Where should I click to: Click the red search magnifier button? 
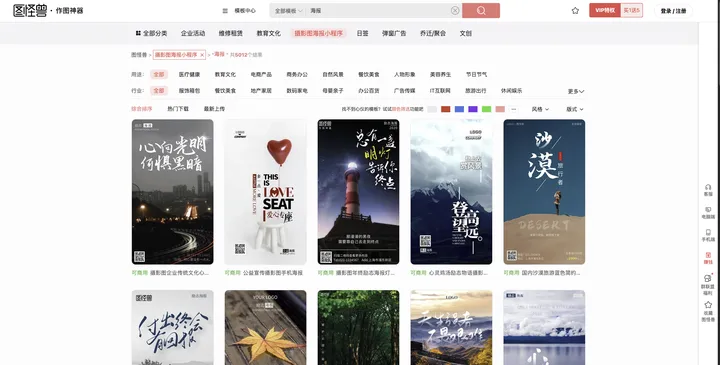point(481,11)
